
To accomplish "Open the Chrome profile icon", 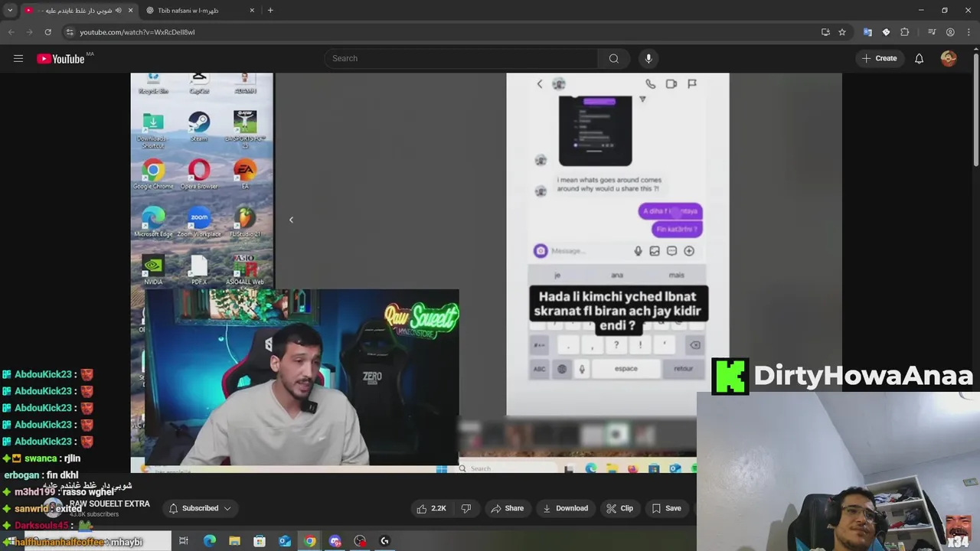I will pyautogui.click(x=950, y=32).
